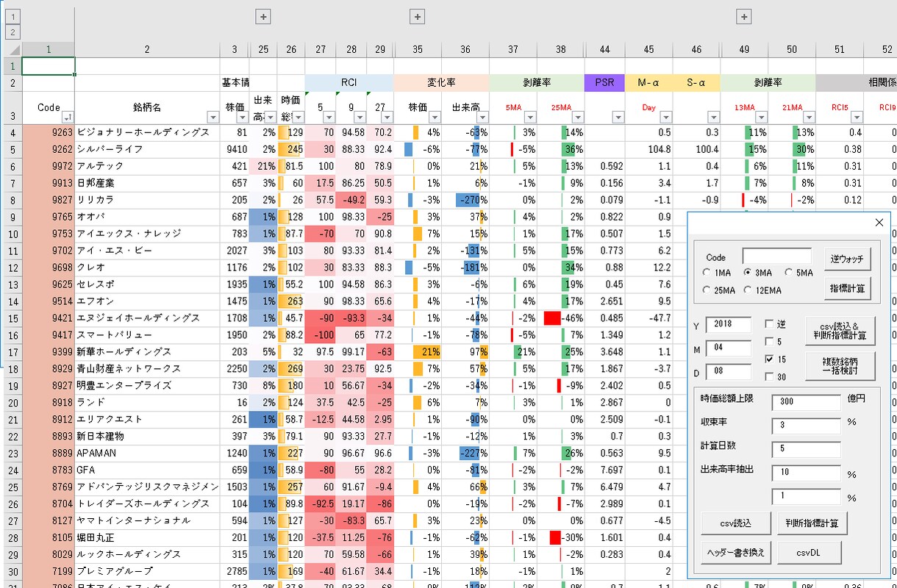Click the 指標計算 button

click(x=848, y=289)
